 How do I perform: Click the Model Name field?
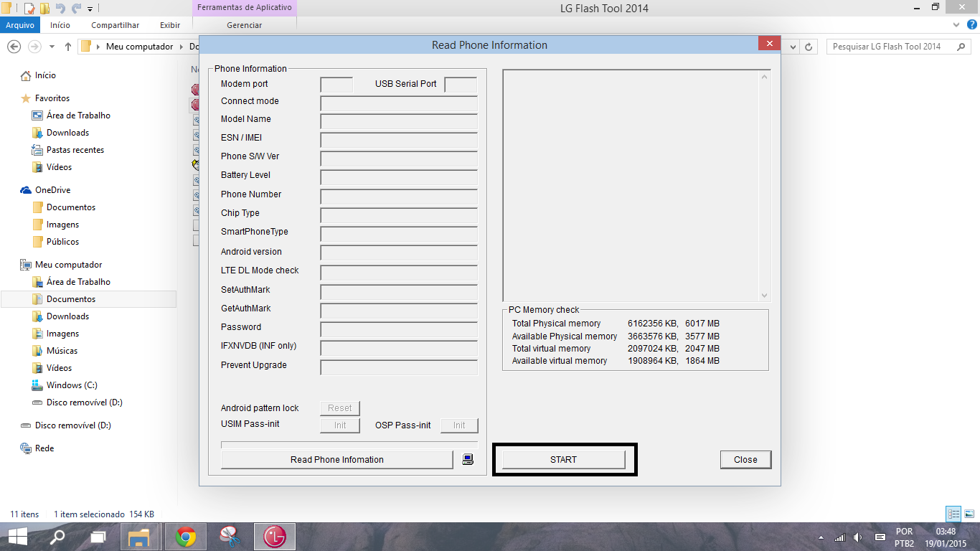(399, 121)
